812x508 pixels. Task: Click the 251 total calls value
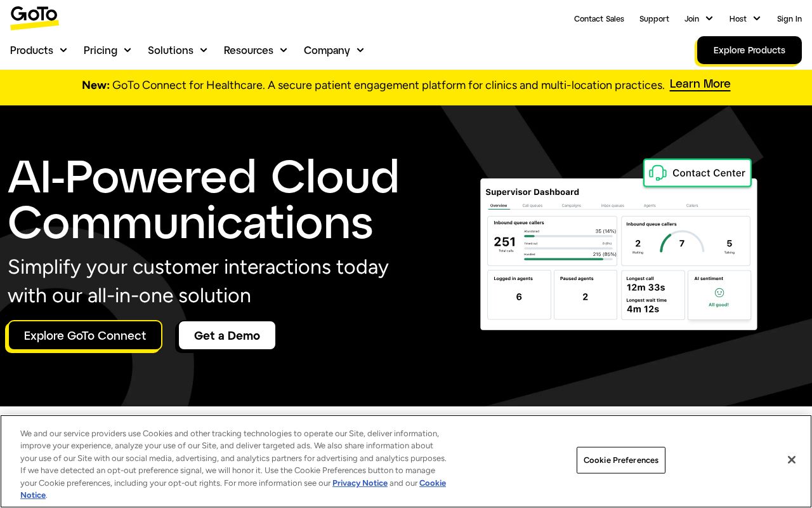pyautogui.click(x=505, y=242)
